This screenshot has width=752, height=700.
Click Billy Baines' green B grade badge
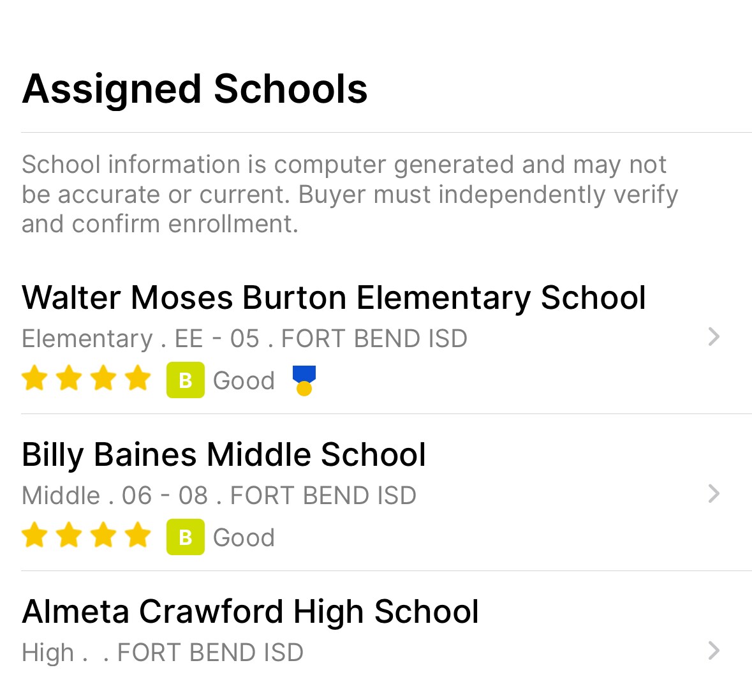coord(186,537)
